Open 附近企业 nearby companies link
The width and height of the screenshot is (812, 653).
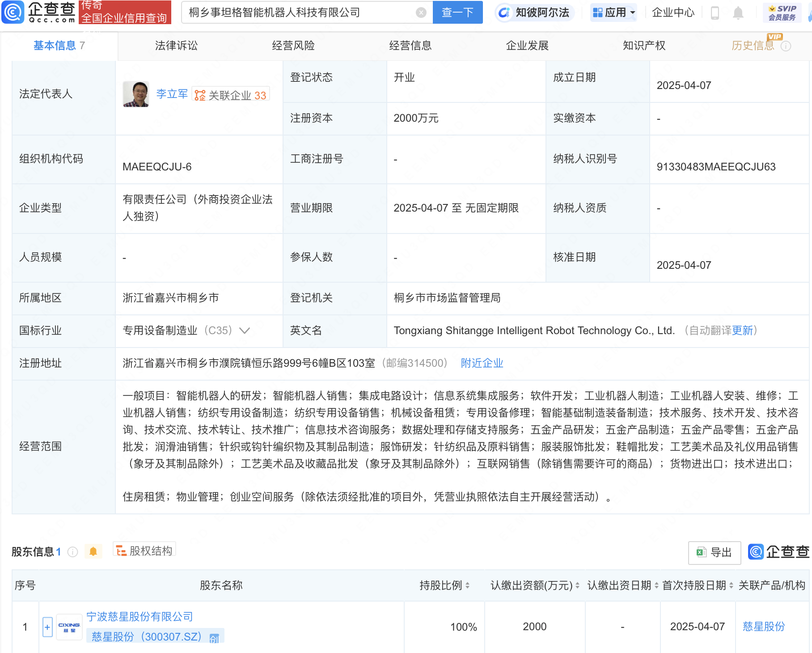pyautogui.click(x=482, y=363)
